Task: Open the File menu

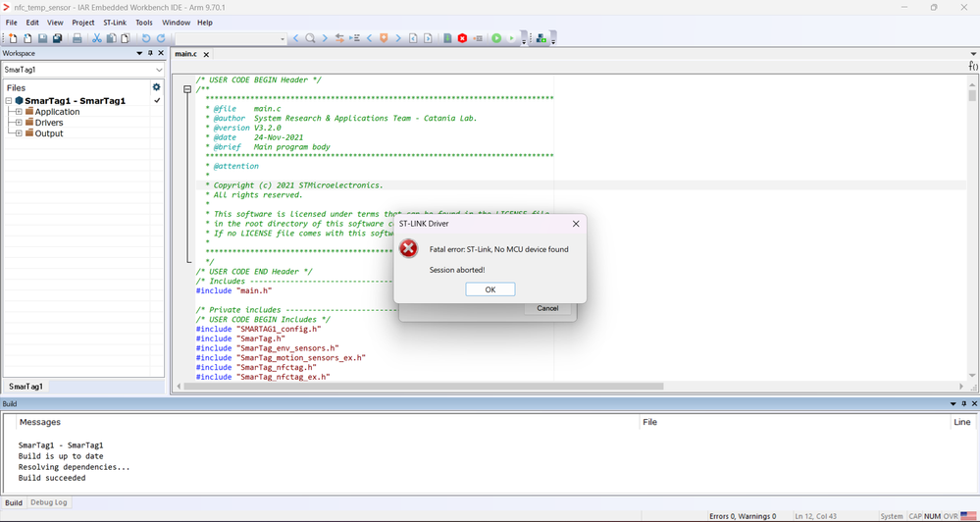Action: pyautogui.click(x=11, y=23)
